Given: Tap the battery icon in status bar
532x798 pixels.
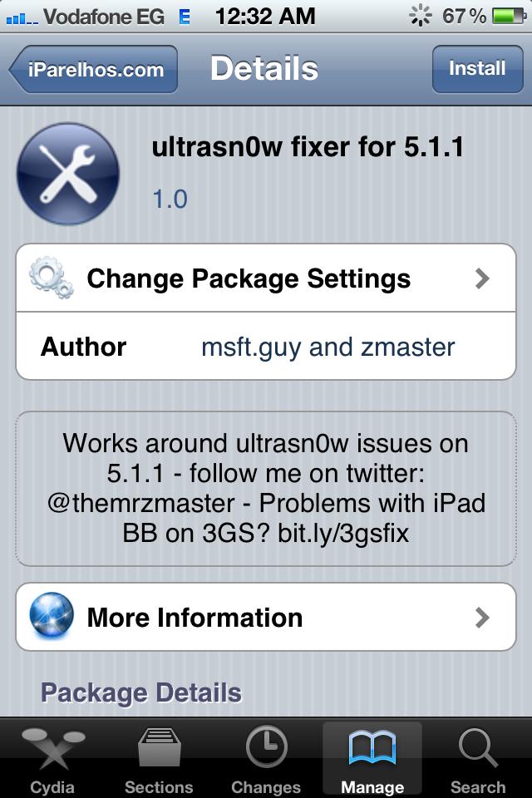Looking at the screenshot, I should [509, 17].
